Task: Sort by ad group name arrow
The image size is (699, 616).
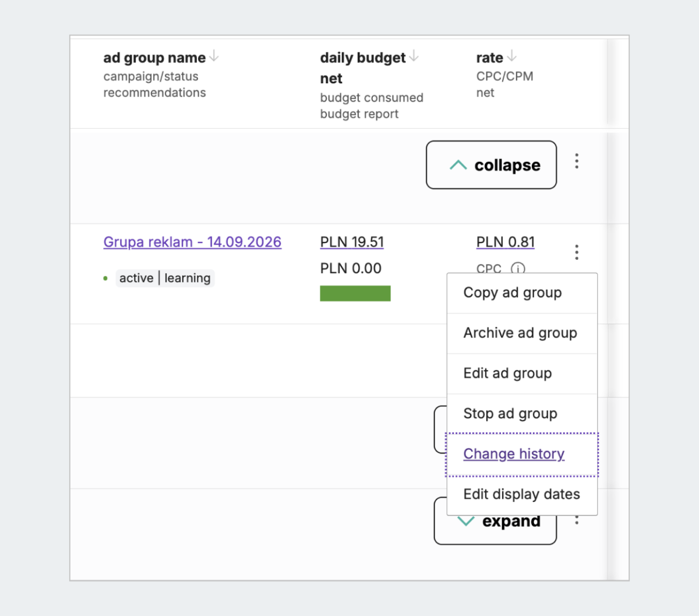Action: (214, 56)
